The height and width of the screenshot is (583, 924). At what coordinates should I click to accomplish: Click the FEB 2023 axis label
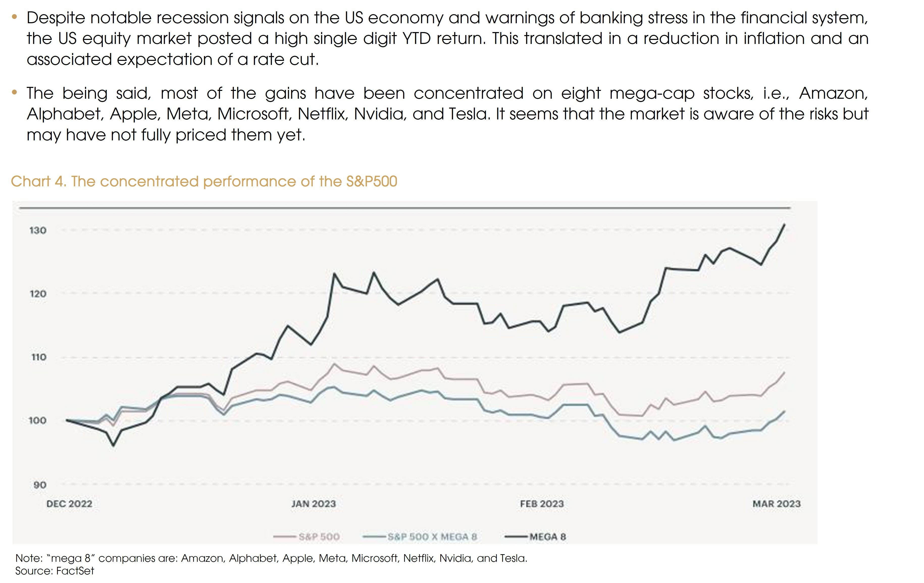542,503
